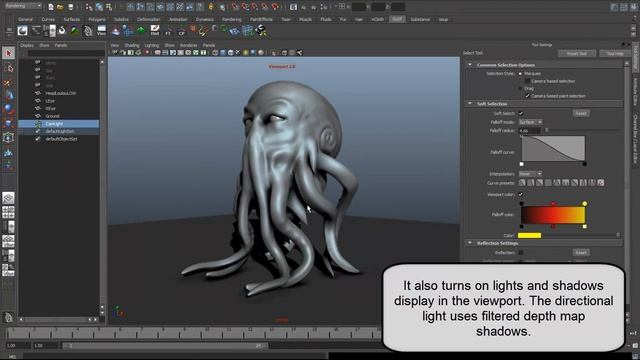This screenshot has height=360, width=640.
Task: Click the 'FT' shelf button
Action: tap(168, 30)
